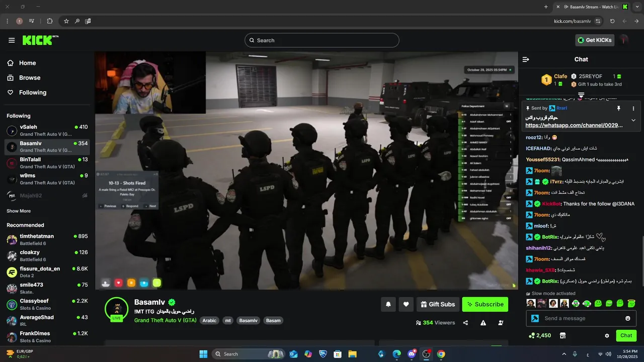Click the khawla_SXB username in chat
The height and width of the screenshot is (362, 644).
click(x=541, y=270)
